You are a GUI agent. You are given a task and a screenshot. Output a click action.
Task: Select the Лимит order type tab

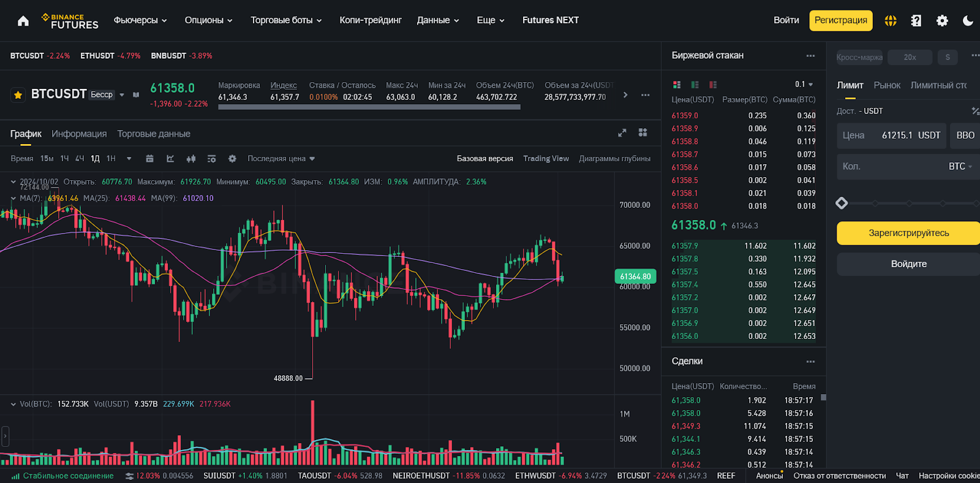click(x=850, y=85)
